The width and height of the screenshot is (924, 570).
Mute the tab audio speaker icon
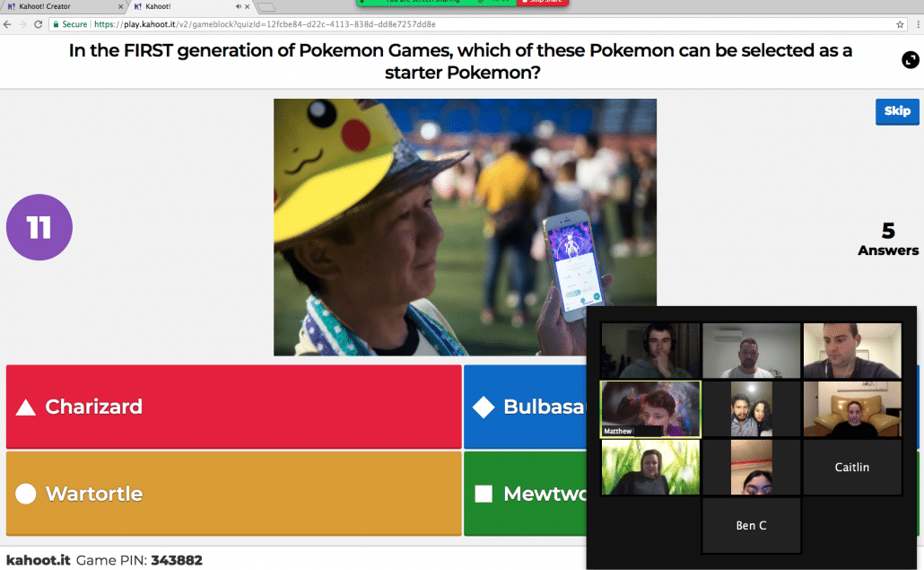(x=238, y=6)
